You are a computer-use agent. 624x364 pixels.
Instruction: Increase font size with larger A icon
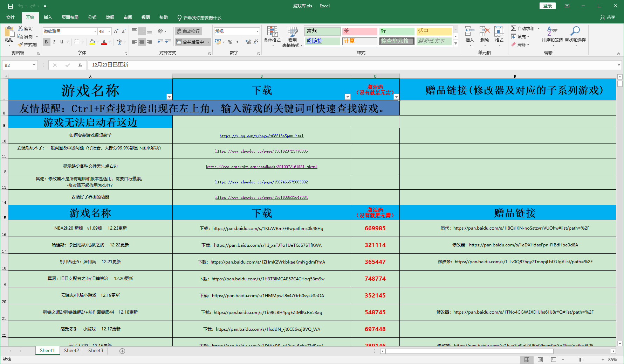coord(116,31)
